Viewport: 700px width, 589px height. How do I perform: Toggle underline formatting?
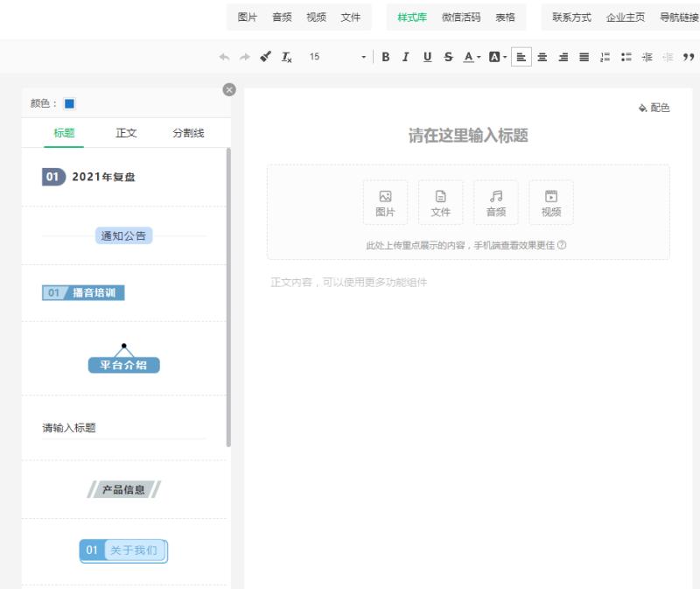coord(427,57)
